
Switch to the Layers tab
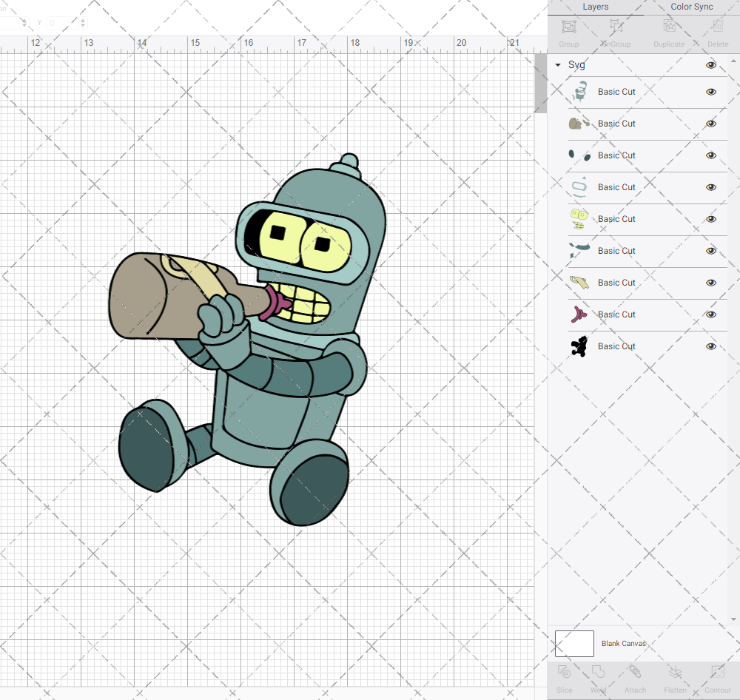tap(595, 7)
